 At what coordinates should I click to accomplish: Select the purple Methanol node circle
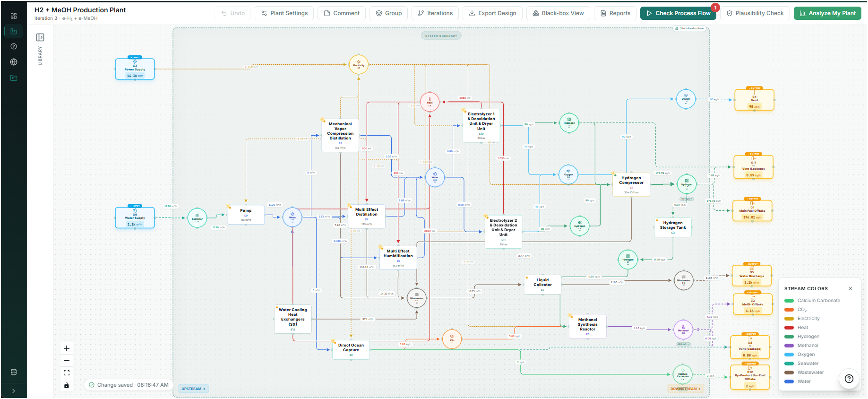[x=683, y=330]
